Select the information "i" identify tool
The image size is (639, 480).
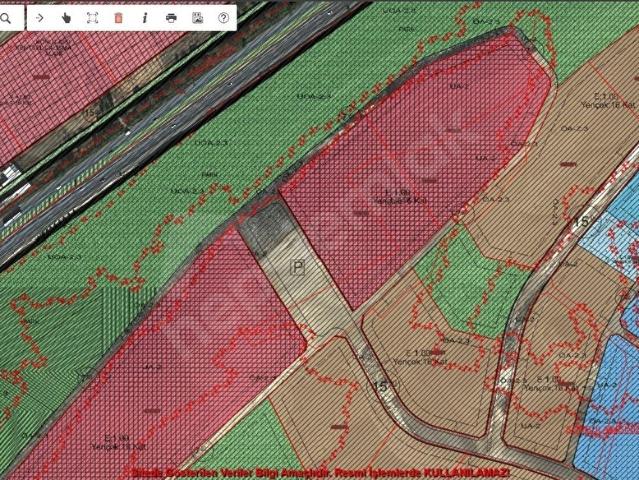tap(145, 18)
